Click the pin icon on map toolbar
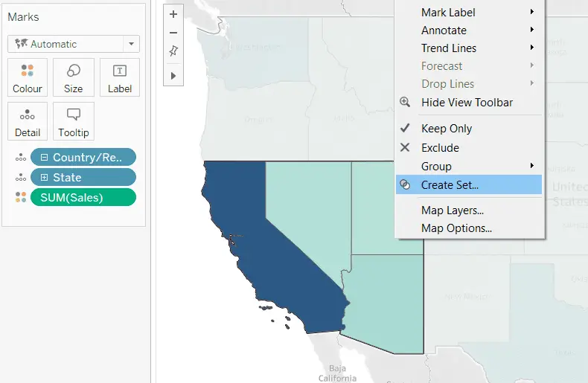 (x=173, y=51)
